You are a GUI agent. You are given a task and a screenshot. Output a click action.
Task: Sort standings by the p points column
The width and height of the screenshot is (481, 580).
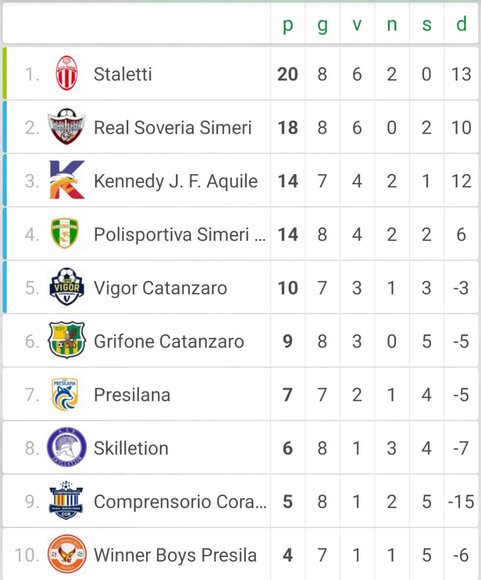[288, 25]
